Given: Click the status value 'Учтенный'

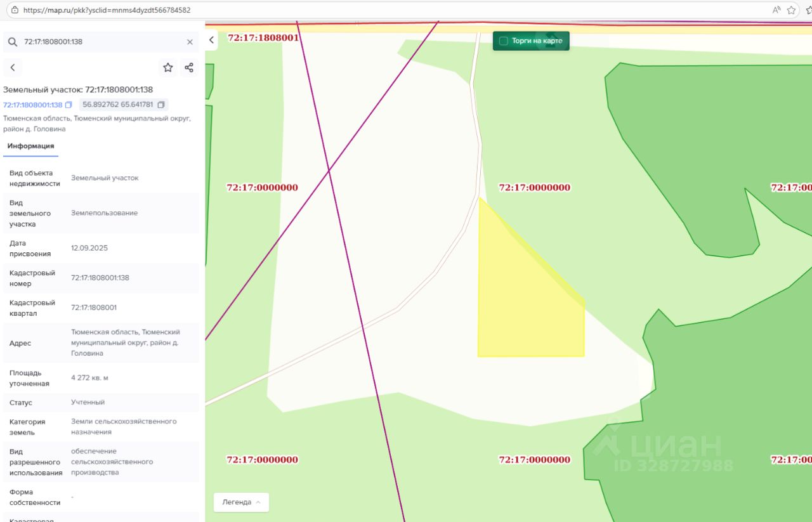Looking at the screenshot, I should pos(88,402).
